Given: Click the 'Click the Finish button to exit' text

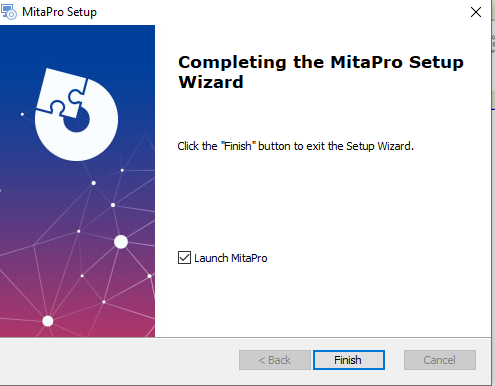Looking at the screenshot, I should tap(295, 146).
